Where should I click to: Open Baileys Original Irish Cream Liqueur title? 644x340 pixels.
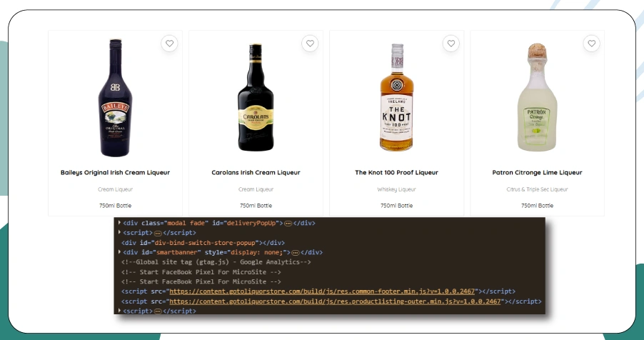click(115, 172)
